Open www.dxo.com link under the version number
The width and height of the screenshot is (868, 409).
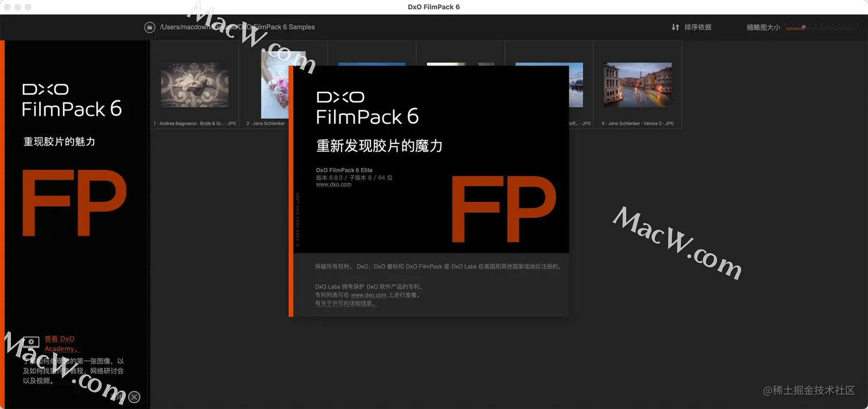334,185
